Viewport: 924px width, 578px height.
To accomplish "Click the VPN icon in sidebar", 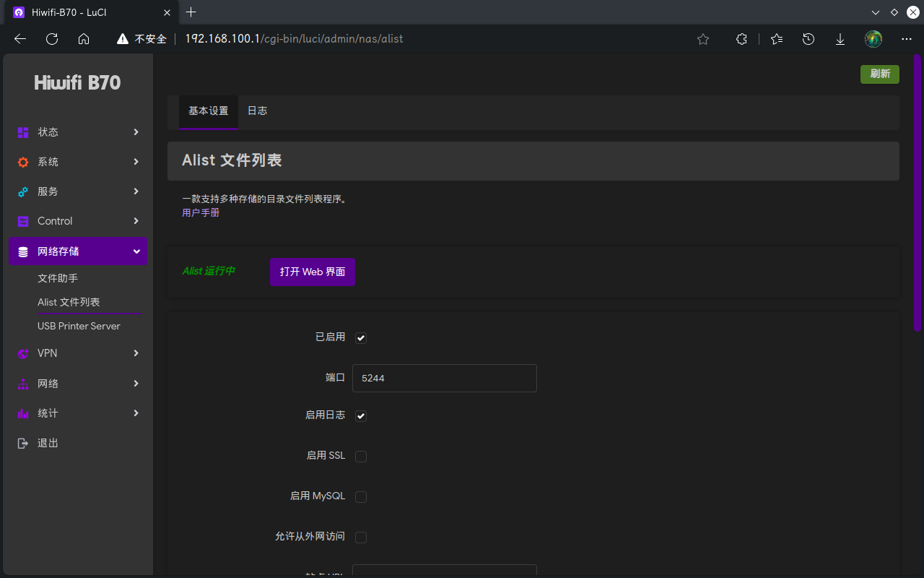I will [x=23, y=353].
